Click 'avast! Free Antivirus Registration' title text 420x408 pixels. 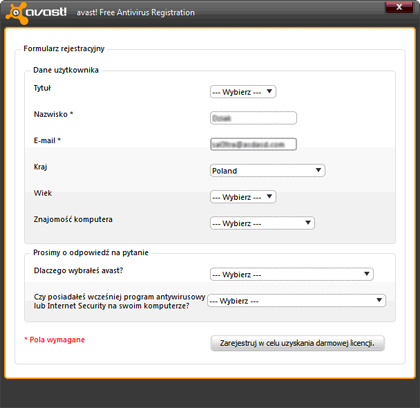coord(136,13)
